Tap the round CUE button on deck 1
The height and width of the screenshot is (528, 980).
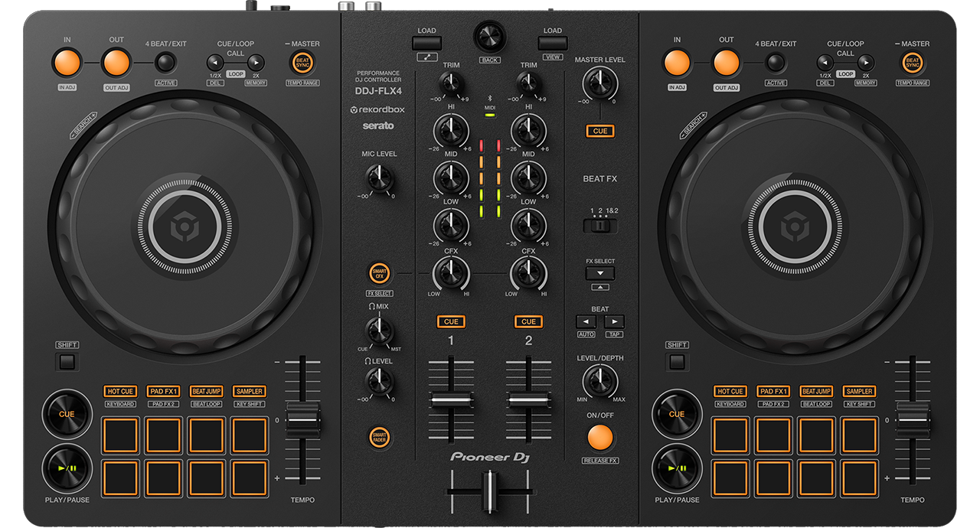click(x=67, y=414)
